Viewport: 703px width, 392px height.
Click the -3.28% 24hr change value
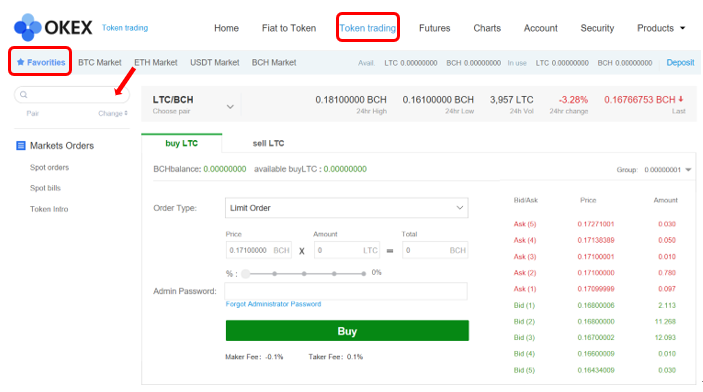point(573,100)
